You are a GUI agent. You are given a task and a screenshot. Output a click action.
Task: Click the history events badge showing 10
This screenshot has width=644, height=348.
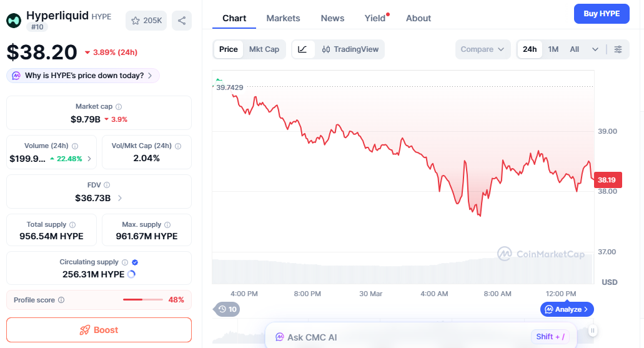point(226,309)
